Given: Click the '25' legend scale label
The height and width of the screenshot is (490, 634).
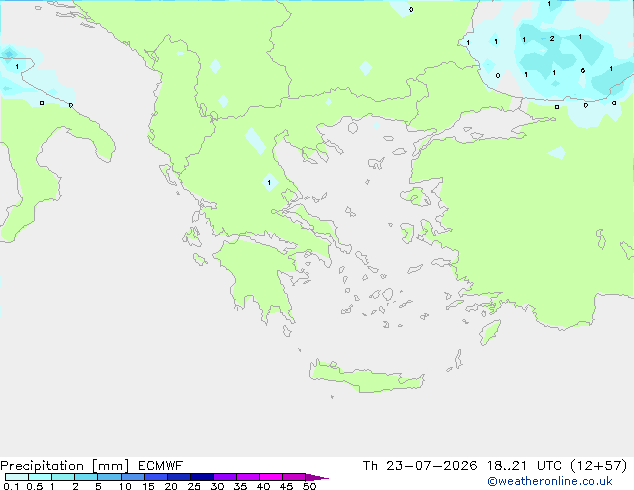Looking at the screenshot, I should coord(194,486).
